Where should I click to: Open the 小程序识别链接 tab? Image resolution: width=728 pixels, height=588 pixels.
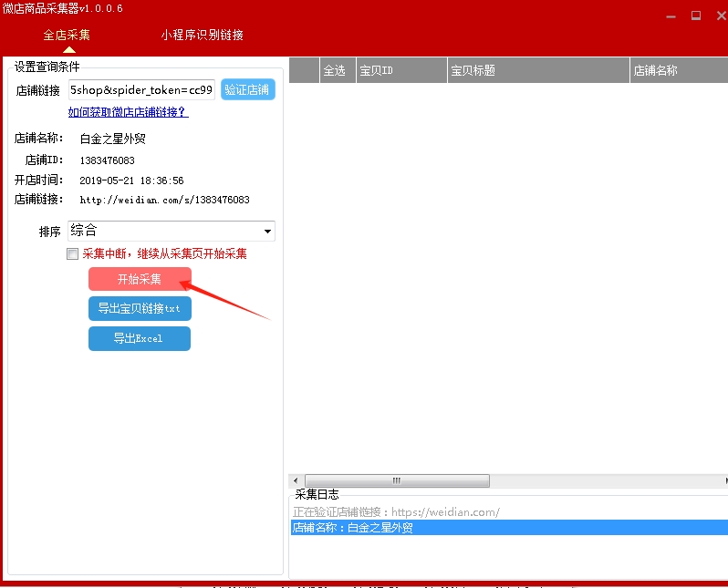[x=202, y=35]
